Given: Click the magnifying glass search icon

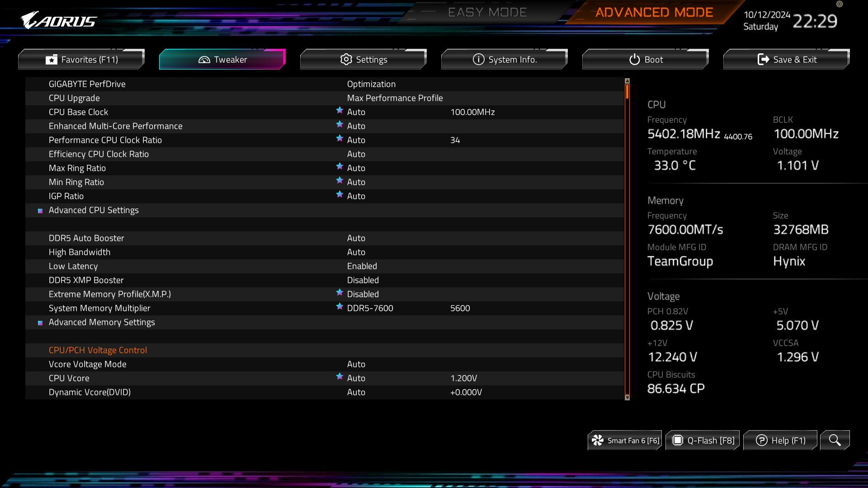Looking at the screenshot, I should click(835, 440).
